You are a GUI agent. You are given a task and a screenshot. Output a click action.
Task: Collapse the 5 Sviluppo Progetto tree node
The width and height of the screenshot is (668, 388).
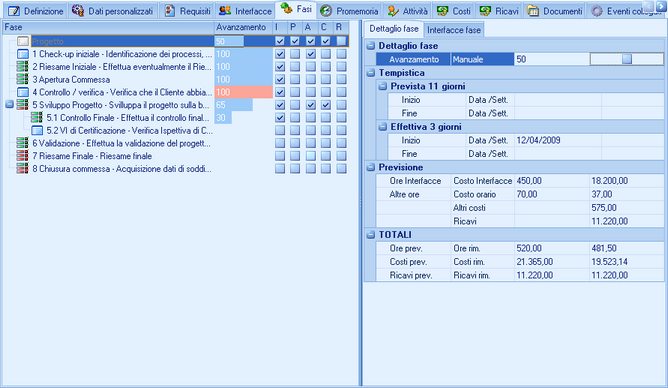point(9,105)
